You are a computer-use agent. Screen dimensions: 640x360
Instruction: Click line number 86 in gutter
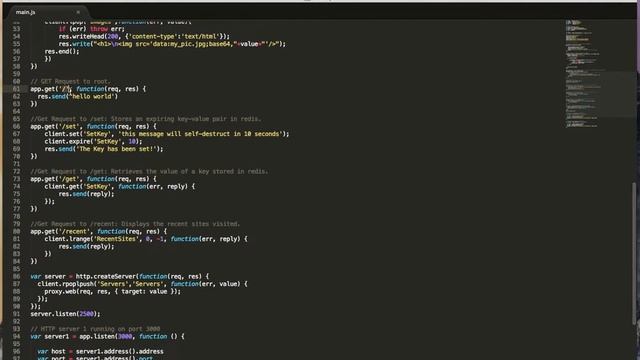click(16, 276)
